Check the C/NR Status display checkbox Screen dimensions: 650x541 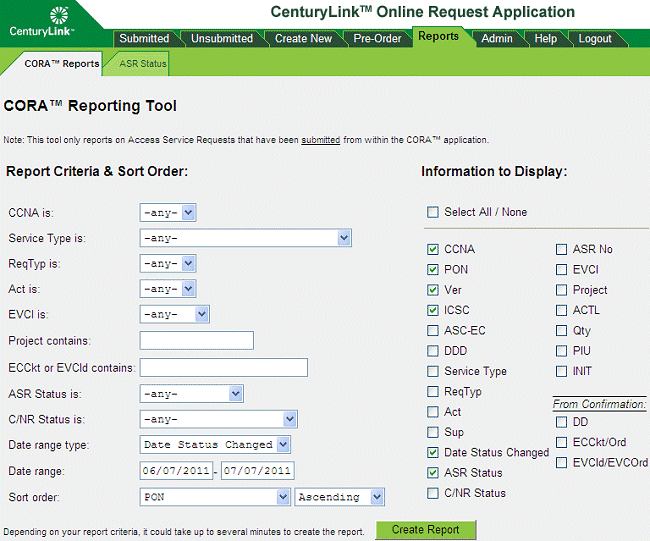433,493
